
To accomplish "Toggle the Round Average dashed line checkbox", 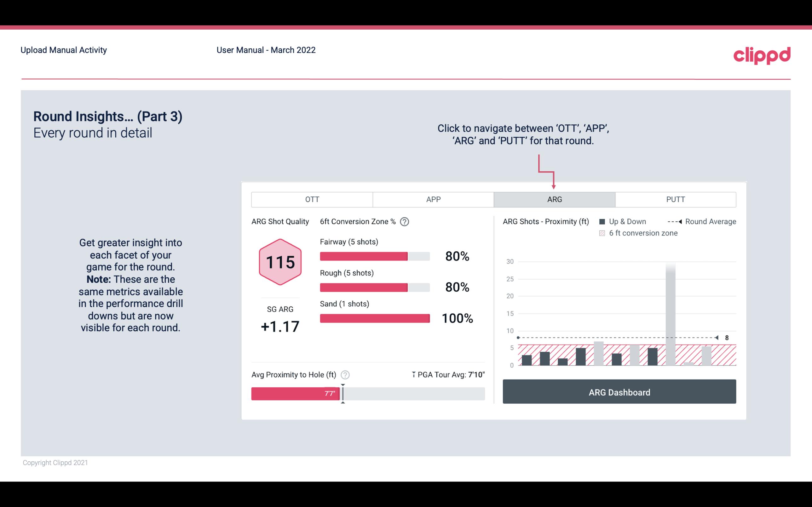I will [x=674, y=221].
